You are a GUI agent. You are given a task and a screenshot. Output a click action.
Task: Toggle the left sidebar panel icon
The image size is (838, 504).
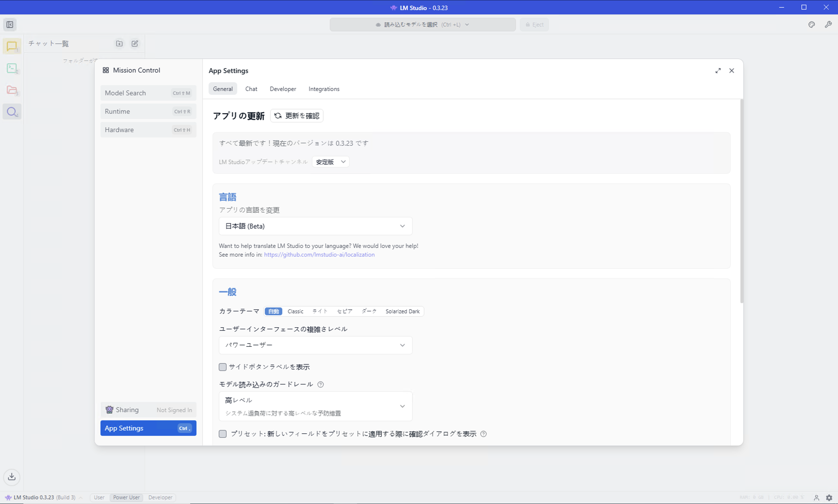10,24
